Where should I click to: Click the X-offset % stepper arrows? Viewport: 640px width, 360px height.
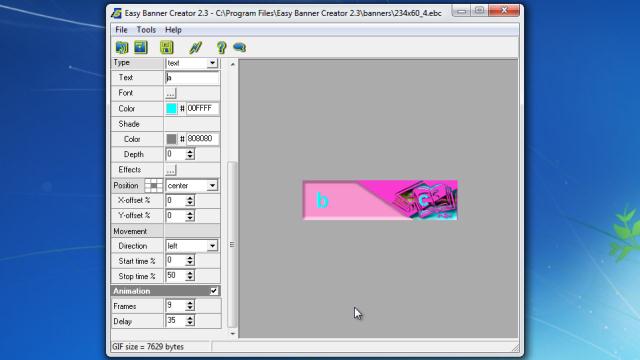[x=190, y=200]
